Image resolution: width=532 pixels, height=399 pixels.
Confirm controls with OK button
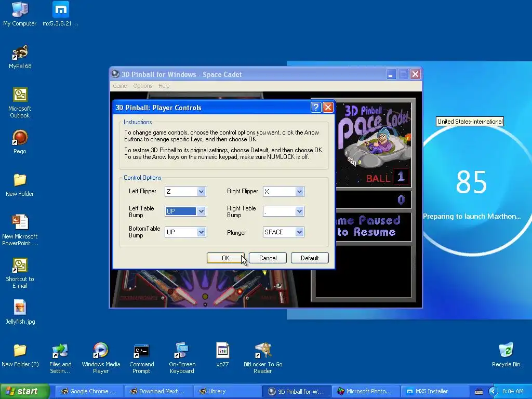[x=225, y=258]
